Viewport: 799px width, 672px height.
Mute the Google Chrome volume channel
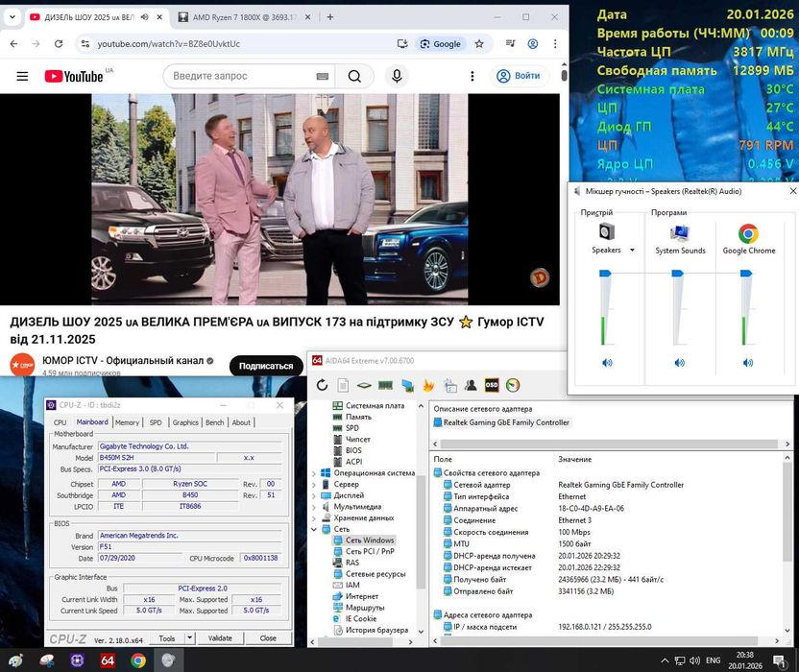point(747,362)
